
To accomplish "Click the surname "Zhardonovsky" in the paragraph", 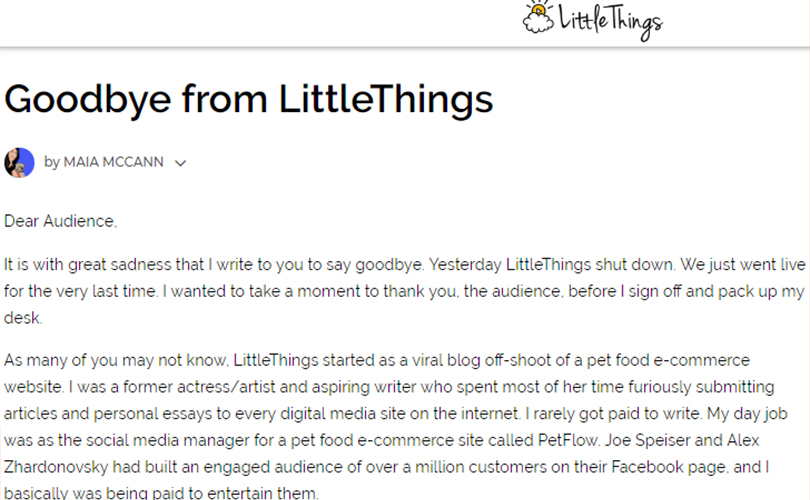I will click(x=56, y=467).
